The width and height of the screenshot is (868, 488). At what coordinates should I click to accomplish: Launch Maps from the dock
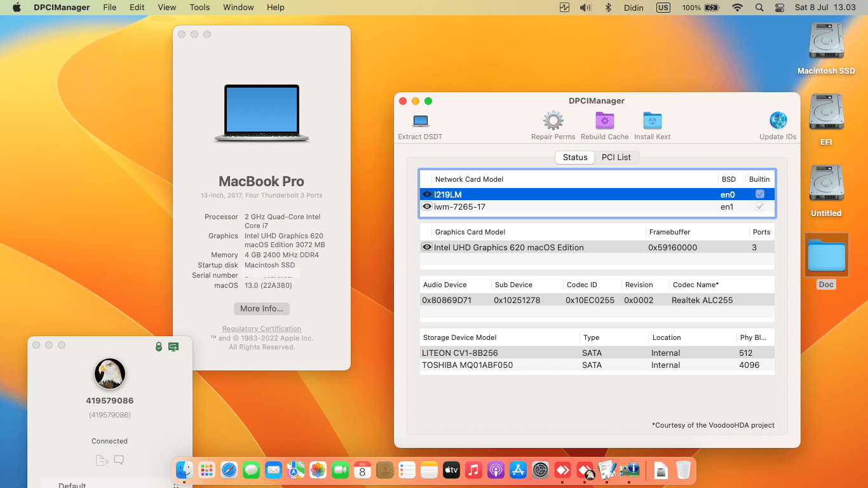[295, 470]
